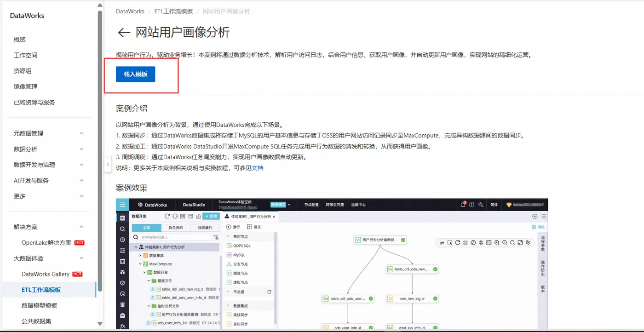Open 数据模型模板 in the sidebar

(40, 305)
